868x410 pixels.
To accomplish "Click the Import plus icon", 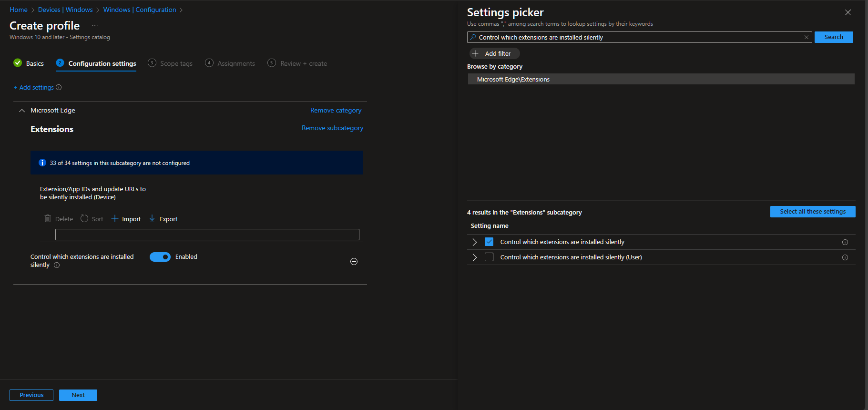I will pyautogui.click(x=115, y=218).
